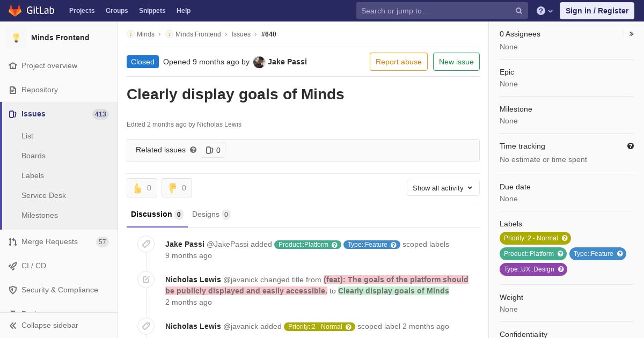Click the help icon on Type::UX::Design label

click(561, 269)
